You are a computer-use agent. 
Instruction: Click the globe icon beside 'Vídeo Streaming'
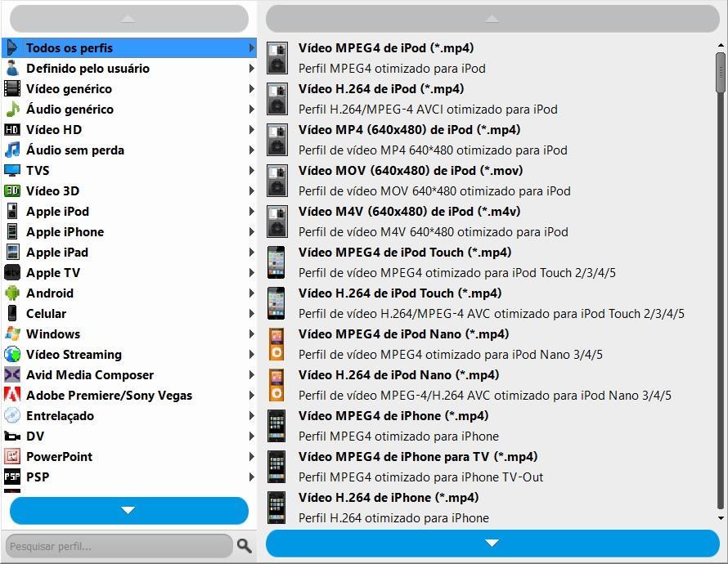click(x=12, y=354)
